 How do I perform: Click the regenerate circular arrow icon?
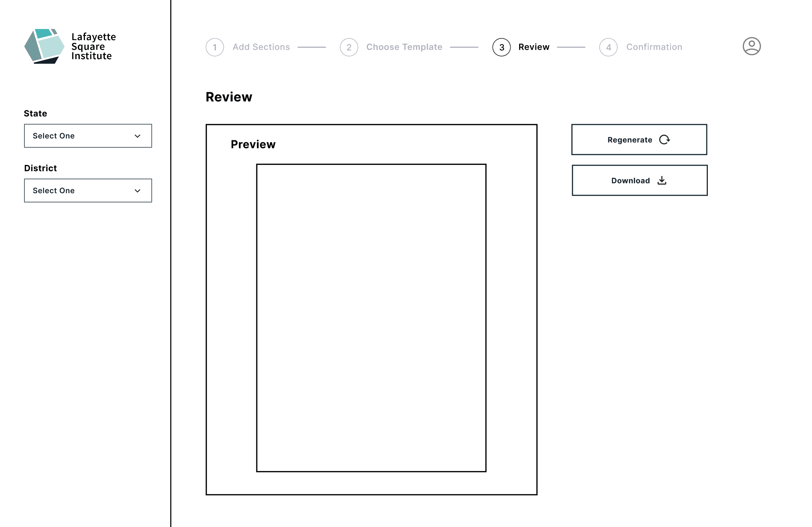pyautogui.click(x=664, y=140)
